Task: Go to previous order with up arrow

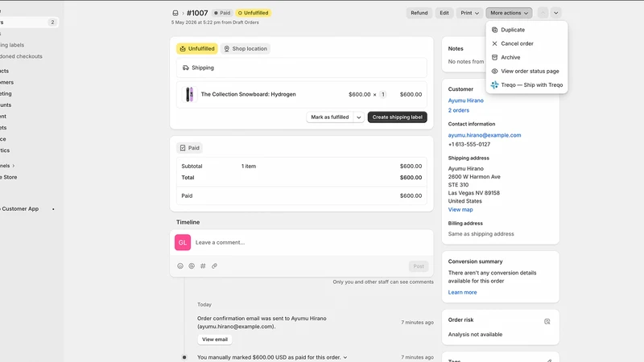Action: (543, 13)
